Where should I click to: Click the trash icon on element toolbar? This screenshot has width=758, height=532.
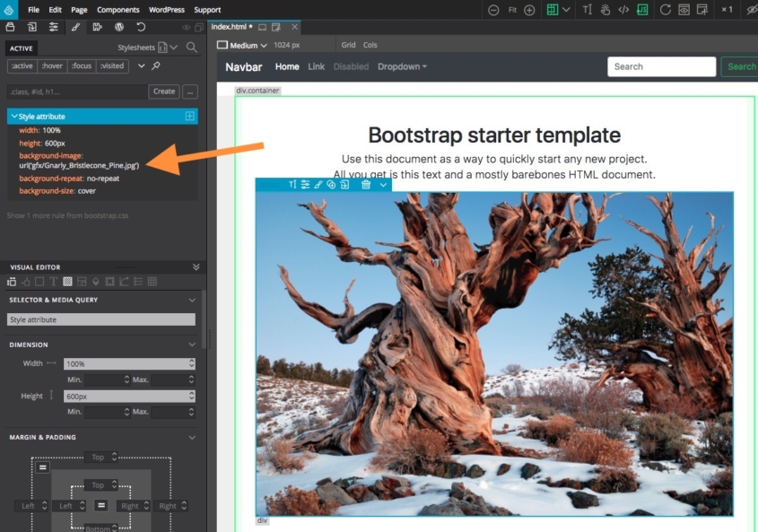pyautogui.click(x=366, y=184)
